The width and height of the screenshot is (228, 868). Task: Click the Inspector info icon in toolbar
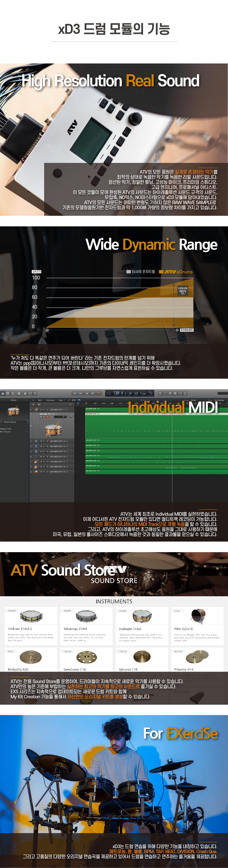pyautogui.click(x=7, y=393)
